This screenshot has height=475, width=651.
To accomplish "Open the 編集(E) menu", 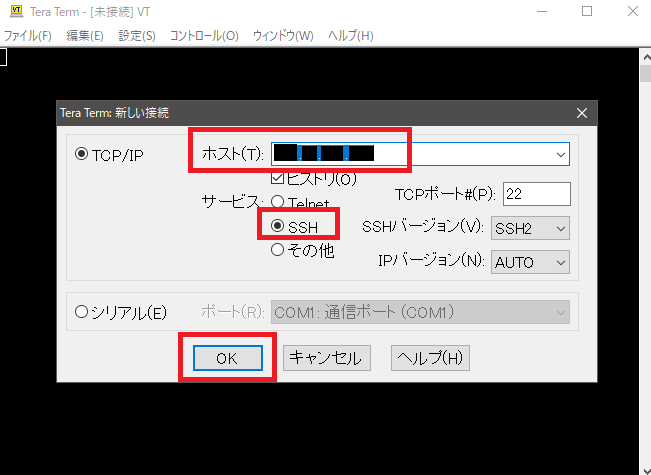I will click(x=85, y=36).
